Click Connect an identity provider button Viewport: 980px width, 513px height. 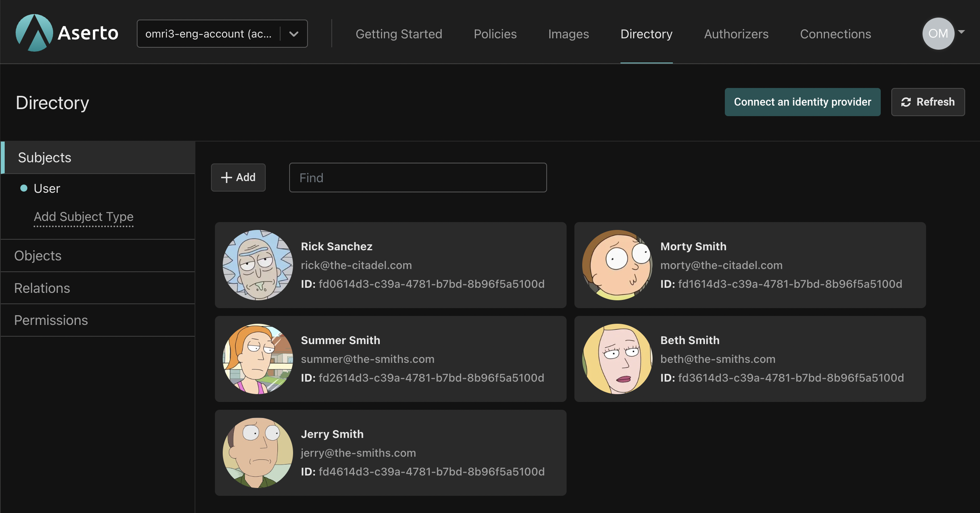tap(803, 102)
